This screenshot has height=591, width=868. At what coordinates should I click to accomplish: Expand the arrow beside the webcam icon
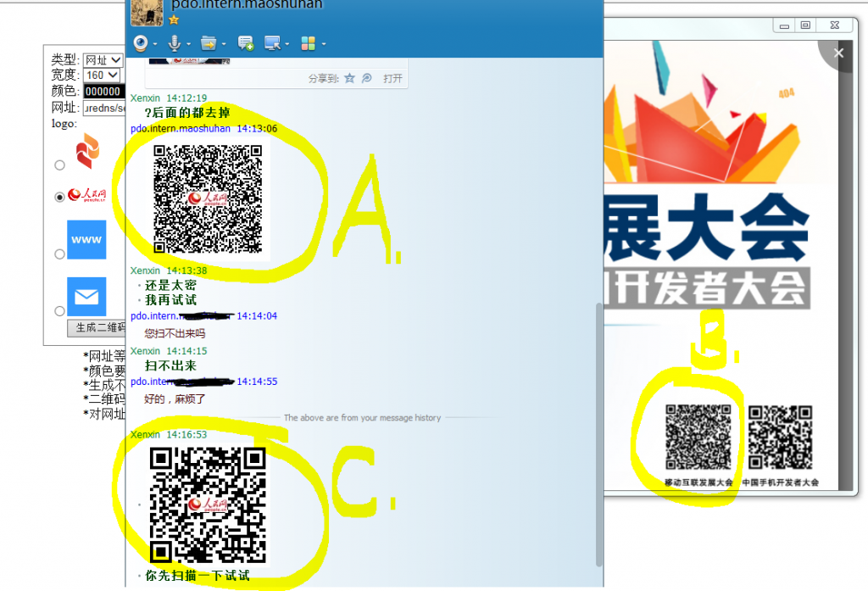[154, 44]
